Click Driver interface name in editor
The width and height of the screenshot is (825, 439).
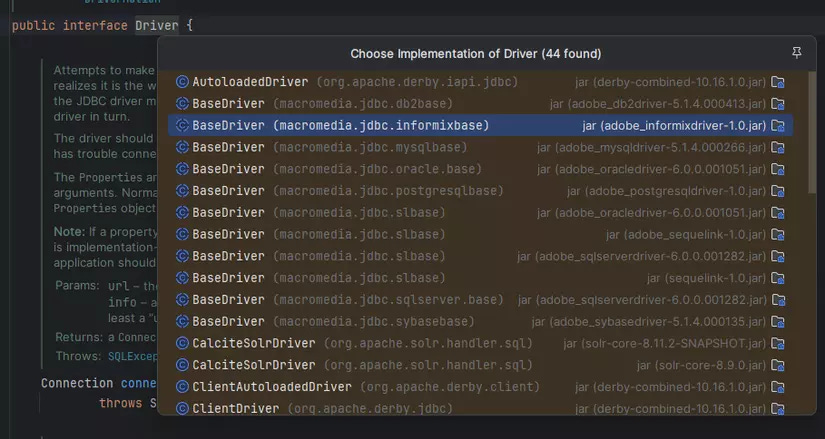coord(157,25)
